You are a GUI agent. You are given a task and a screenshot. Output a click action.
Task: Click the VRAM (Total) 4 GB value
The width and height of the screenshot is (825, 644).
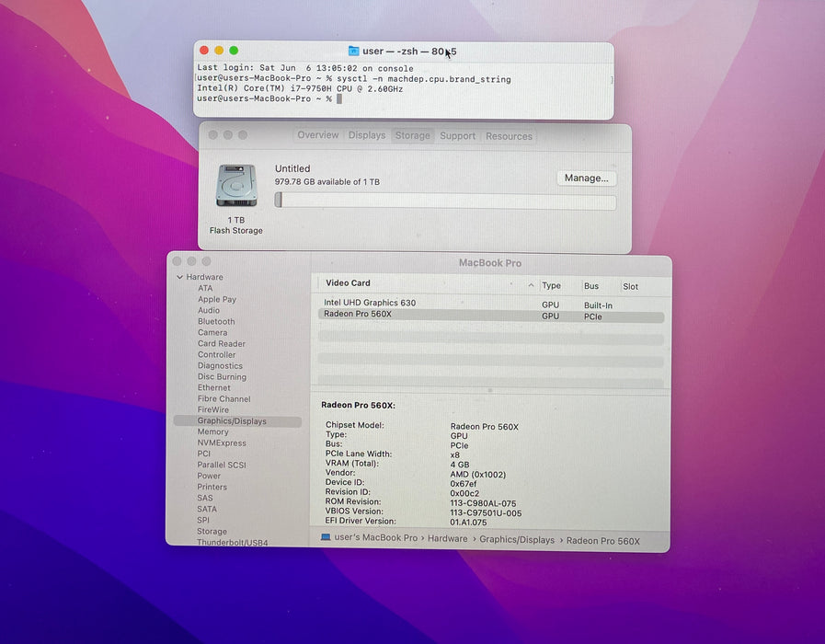pyautogui.click(x=459, y=465)
